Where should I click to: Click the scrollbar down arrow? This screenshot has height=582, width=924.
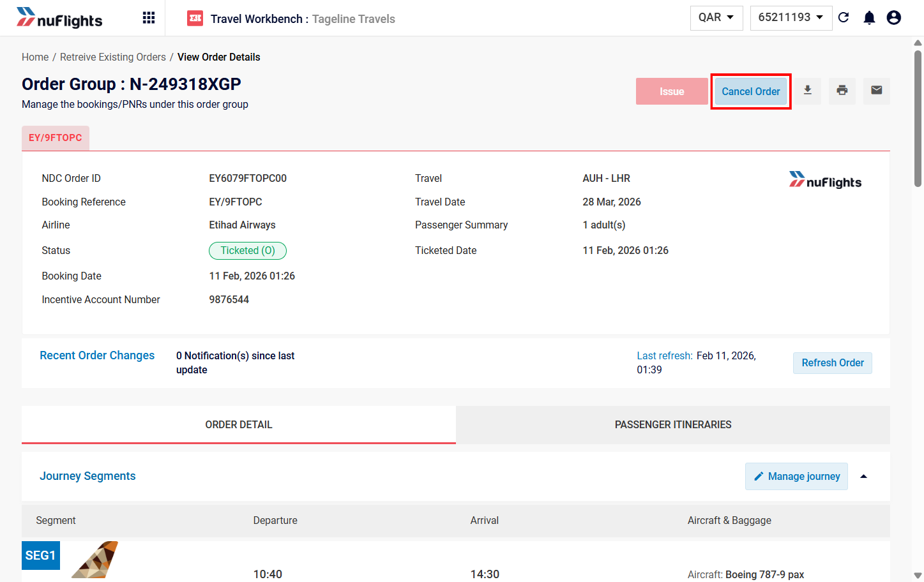918,576
